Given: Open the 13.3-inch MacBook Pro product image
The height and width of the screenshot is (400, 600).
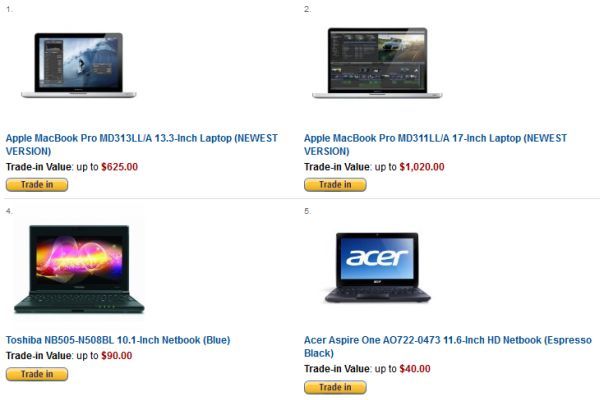Looking at the screenshot, I should [x=78, y=65].
